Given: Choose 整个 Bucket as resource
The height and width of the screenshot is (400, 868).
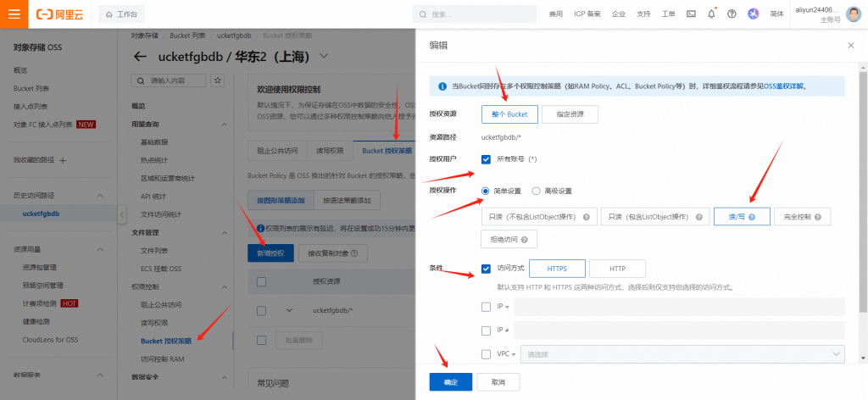Looking at the screenshot, I should 509,114.
